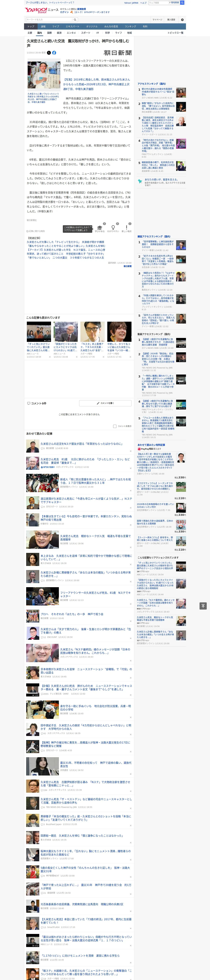The image size is (210, 980).
Task: Open the 有料 tab
Action: tap(145, 27)
